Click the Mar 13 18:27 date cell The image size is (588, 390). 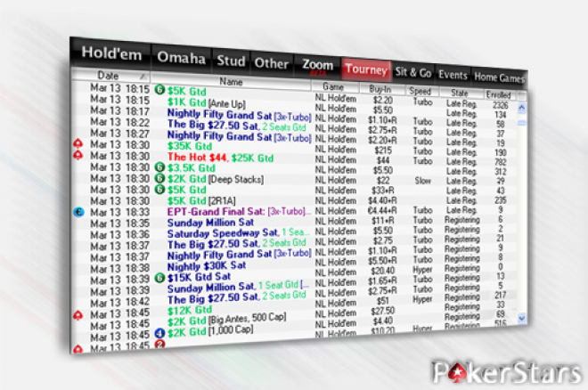(x=120, y=134)
